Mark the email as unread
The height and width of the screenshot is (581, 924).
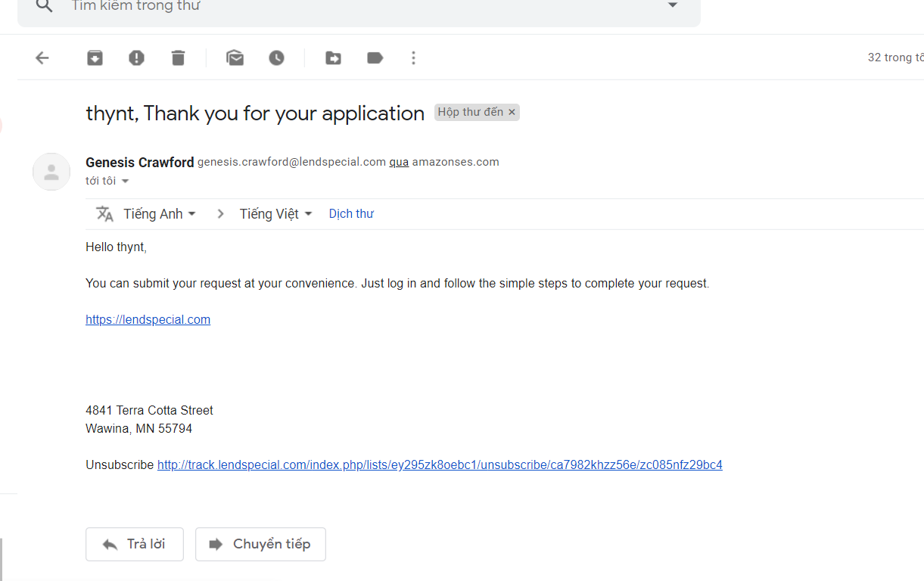pyautogui.click(x=235, y=57)
